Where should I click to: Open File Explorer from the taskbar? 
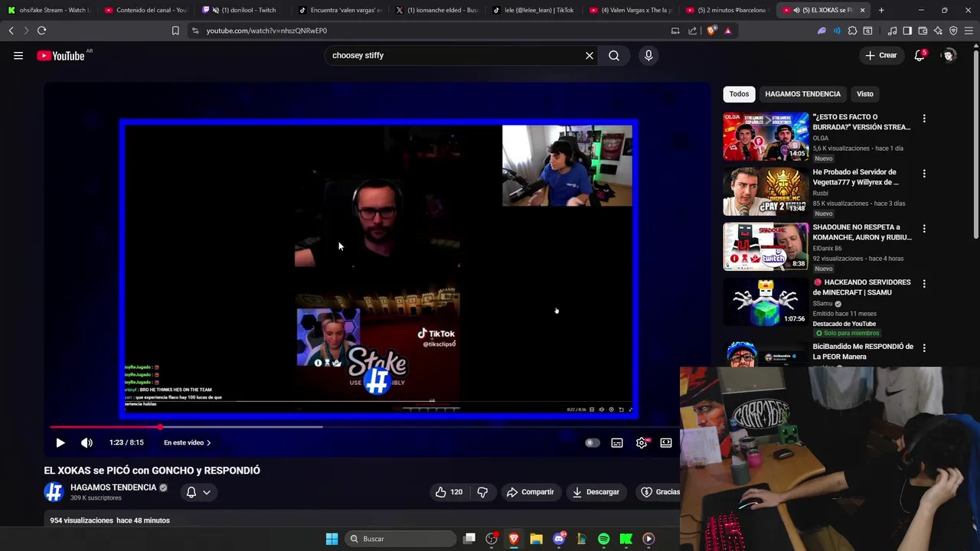point(536,539)
